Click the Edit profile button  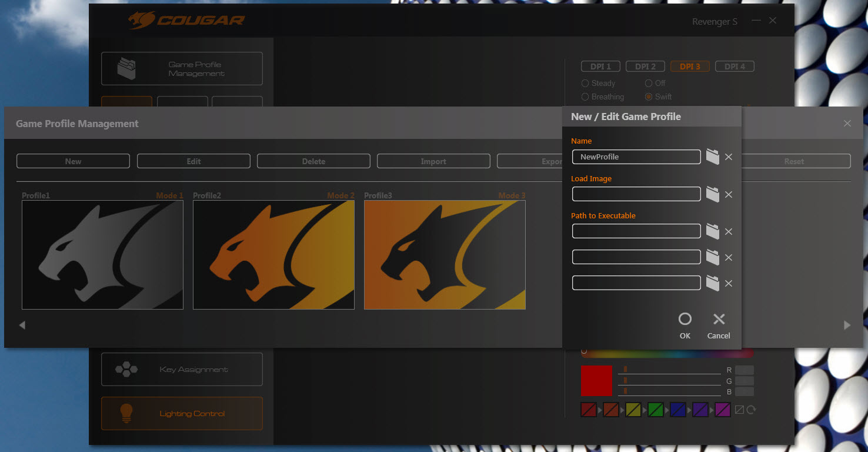click(193, 161)
